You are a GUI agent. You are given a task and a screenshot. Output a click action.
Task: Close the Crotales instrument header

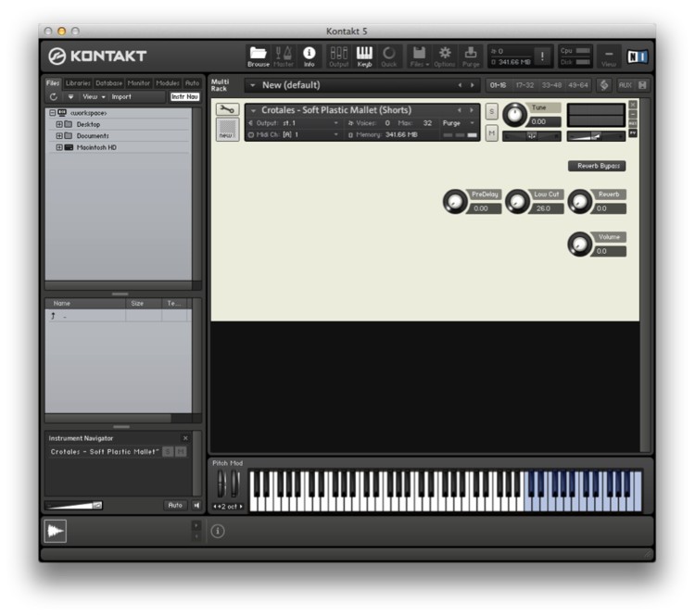coord(633,104)
